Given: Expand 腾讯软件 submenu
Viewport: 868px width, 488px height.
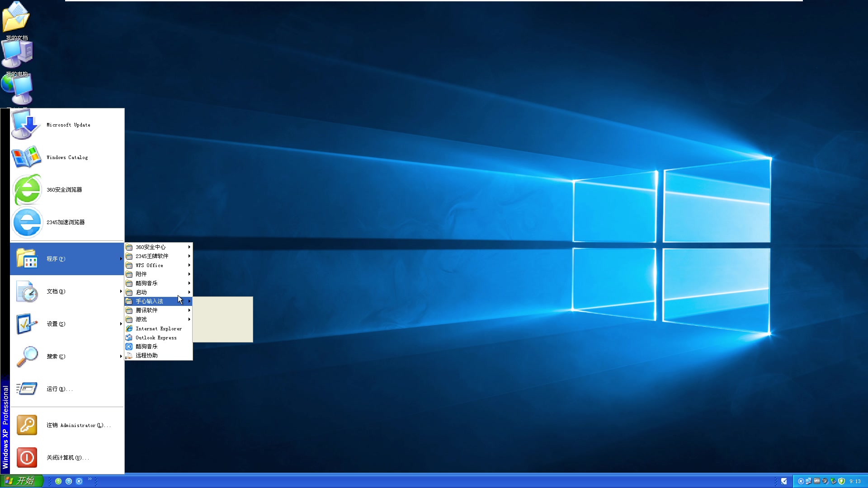Looking at the screenshot, I should click(x=159, y=310).
